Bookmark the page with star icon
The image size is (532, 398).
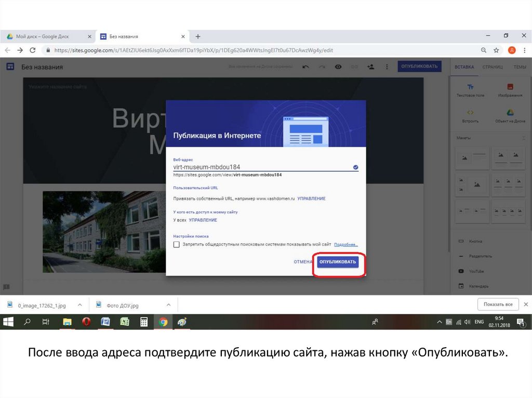(496, 50)
